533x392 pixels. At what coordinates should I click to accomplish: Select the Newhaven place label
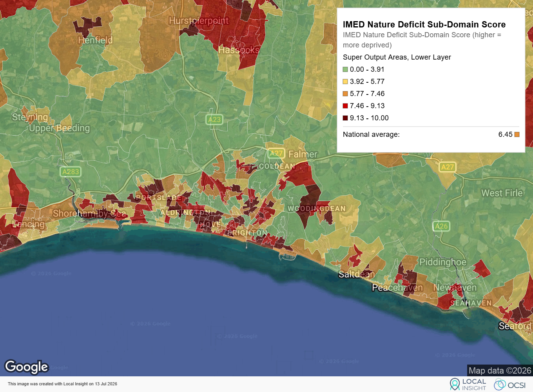tap(455, 288)
